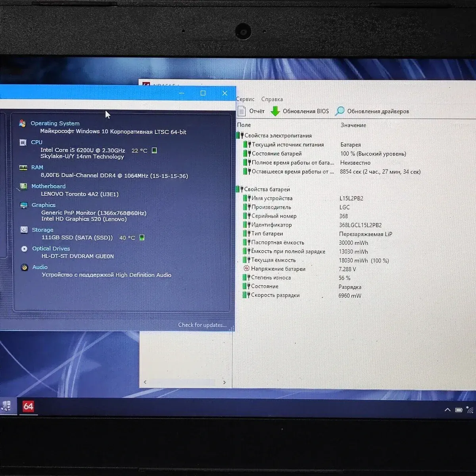The image size is (476, 476).
Task: Click the AIDA64 taskbar icon
Action: 28,406
